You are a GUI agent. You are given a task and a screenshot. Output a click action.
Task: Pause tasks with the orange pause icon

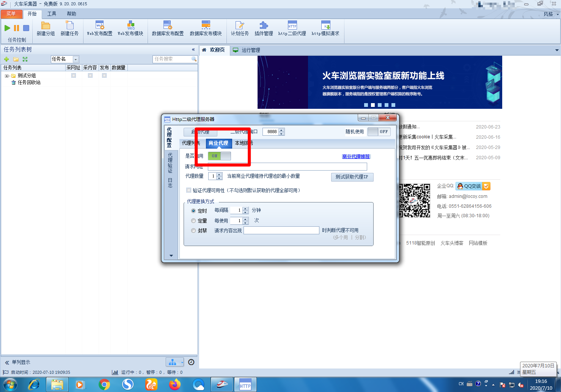tap(16, 28)
